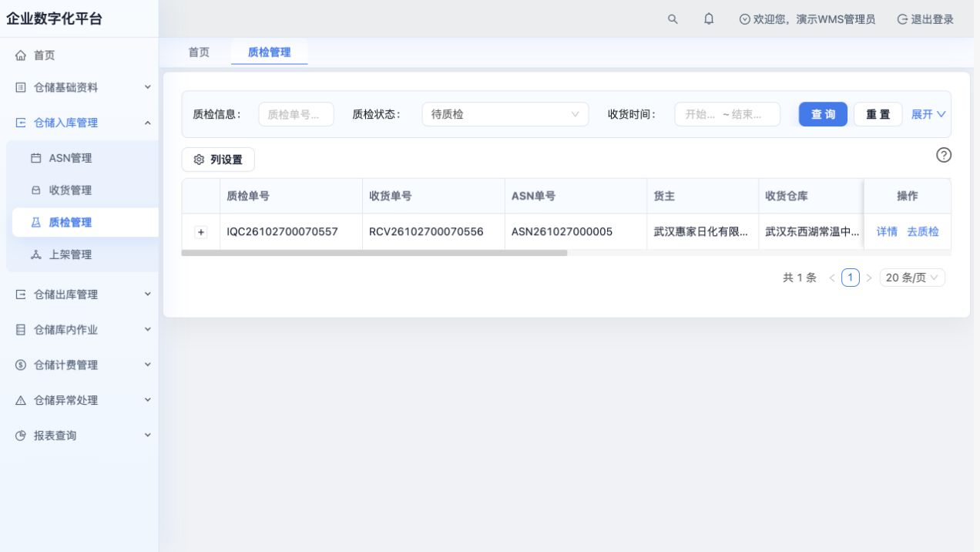Click the 退出登录 logout icon
This screenshot has width=980, height=552.
pyautogui.click(x=902, y=19)
